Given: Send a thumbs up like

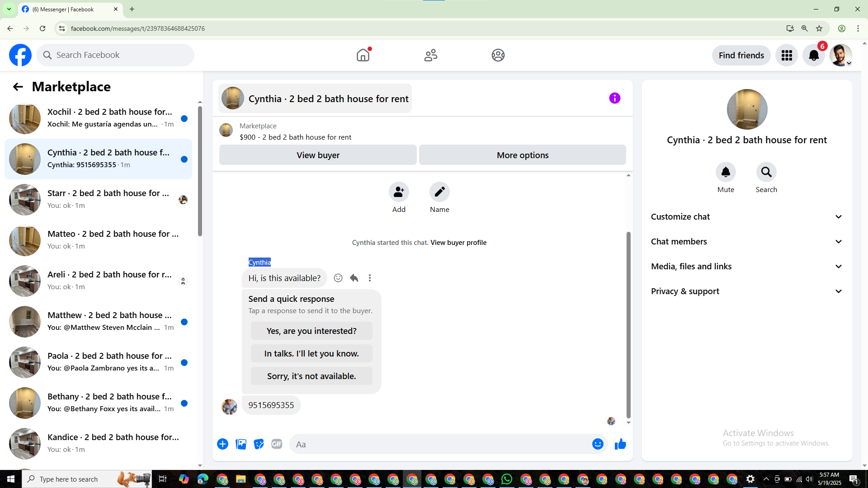Looking at the screenshot, I should (x=620, y=444).
